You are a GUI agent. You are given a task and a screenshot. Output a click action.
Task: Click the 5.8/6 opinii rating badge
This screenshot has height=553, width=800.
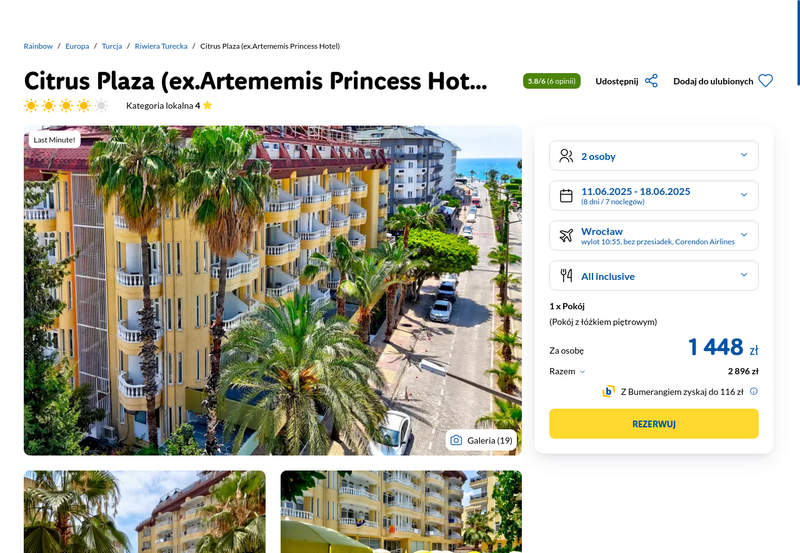click(x=552, y=81)
